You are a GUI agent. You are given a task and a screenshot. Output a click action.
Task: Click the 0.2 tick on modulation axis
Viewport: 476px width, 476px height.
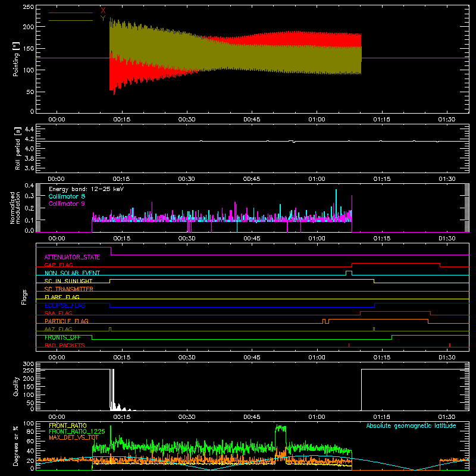pyautogui.click(x=29, y=208)
